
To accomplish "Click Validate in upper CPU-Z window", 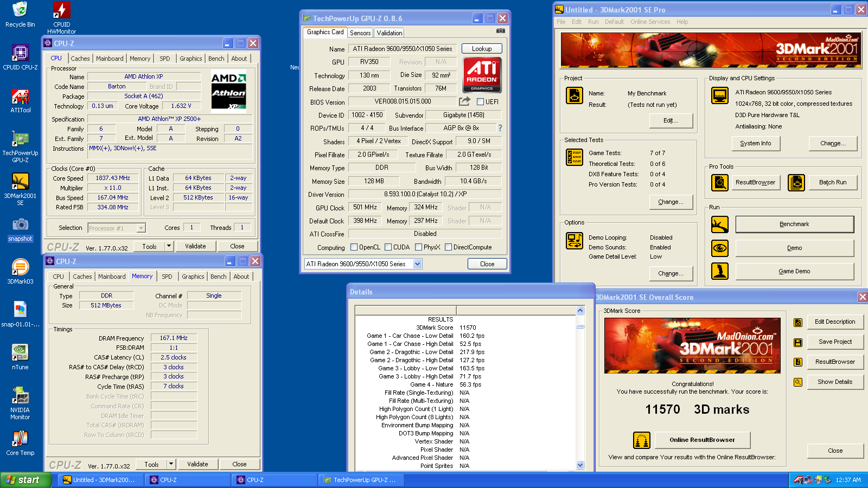I will pyautogui.click(x=195, y=246).
